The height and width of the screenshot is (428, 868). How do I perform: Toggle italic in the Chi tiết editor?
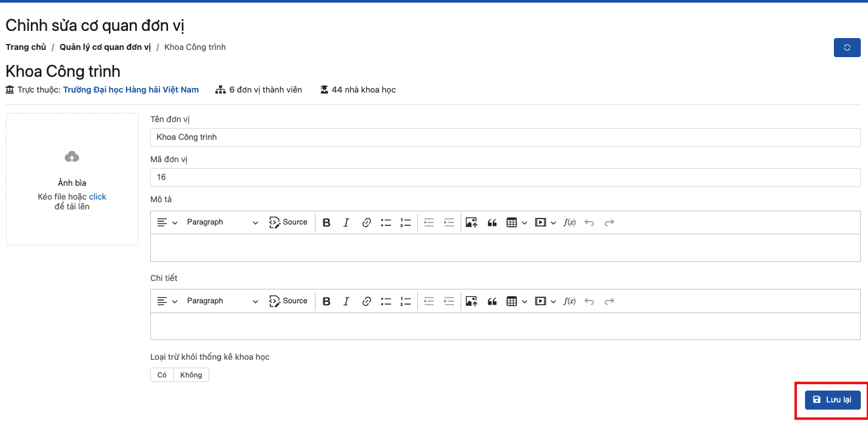pyautogui.click(x=346, y=301)
